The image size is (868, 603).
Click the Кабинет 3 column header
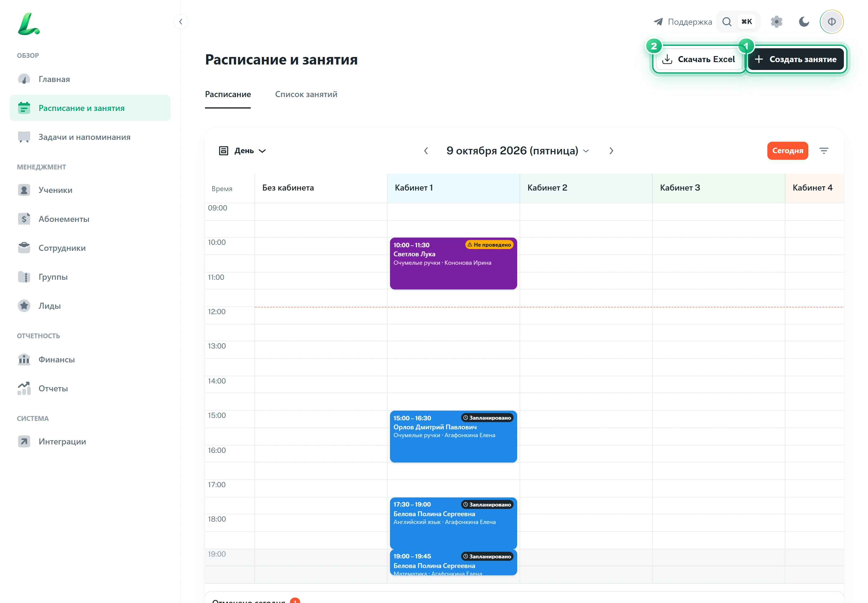719,188
